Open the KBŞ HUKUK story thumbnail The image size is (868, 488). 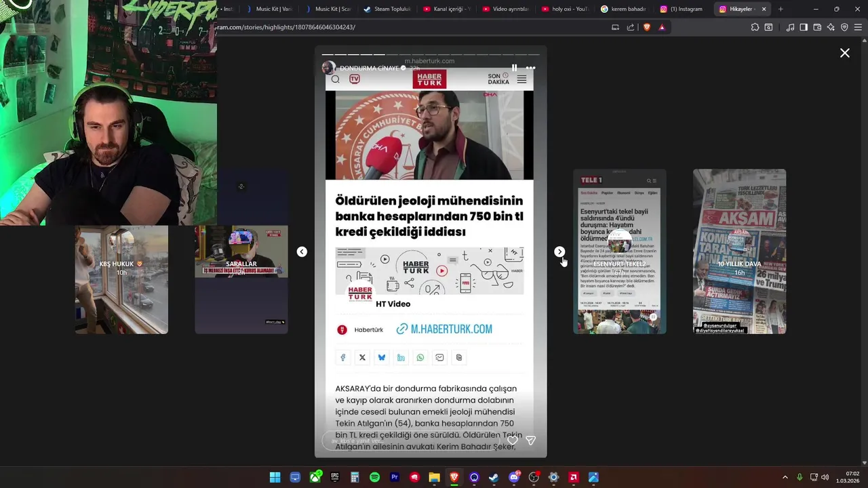pyautogui.click(x=121, y=279)
